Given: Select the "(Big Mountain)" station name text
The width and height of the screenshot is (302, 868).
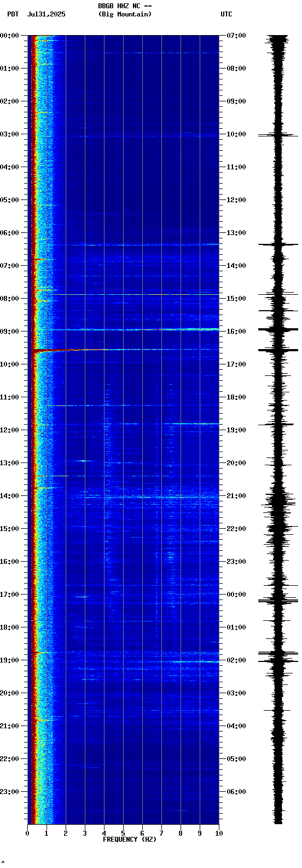Looking at the screenshot, I should tap(125, 14).
